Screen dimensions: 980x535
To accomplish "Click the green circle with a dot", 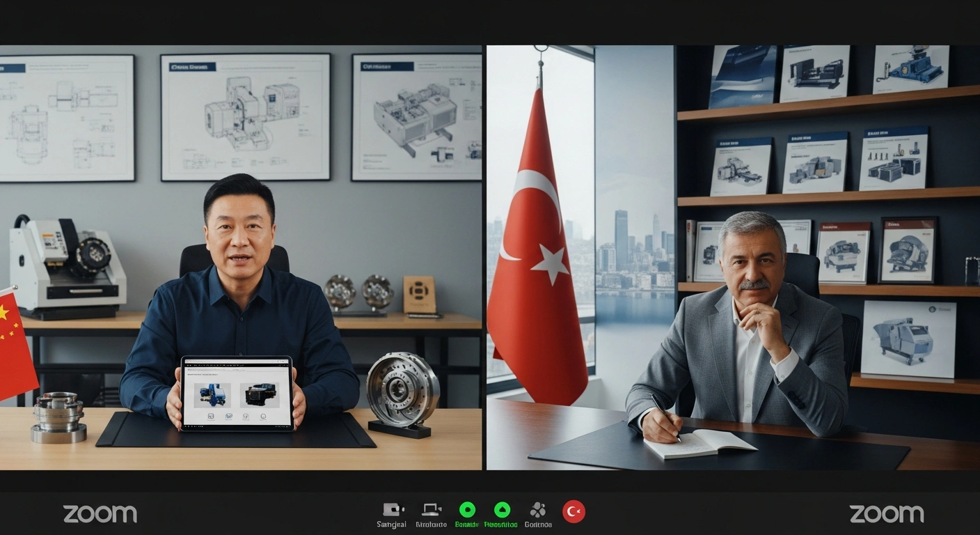I will tap(467, 510).
